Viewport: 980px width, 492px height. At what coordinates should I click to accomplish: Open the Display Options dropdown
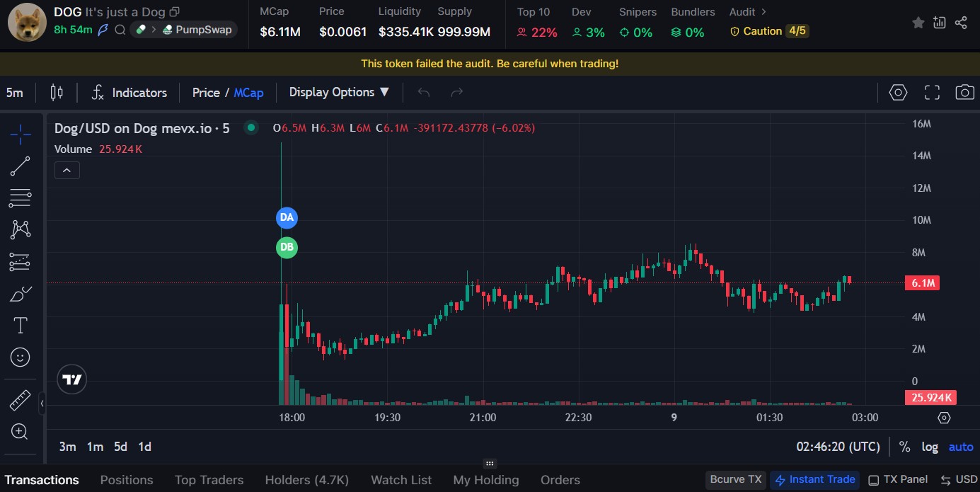pyautogui.click(x=340, y=92)
